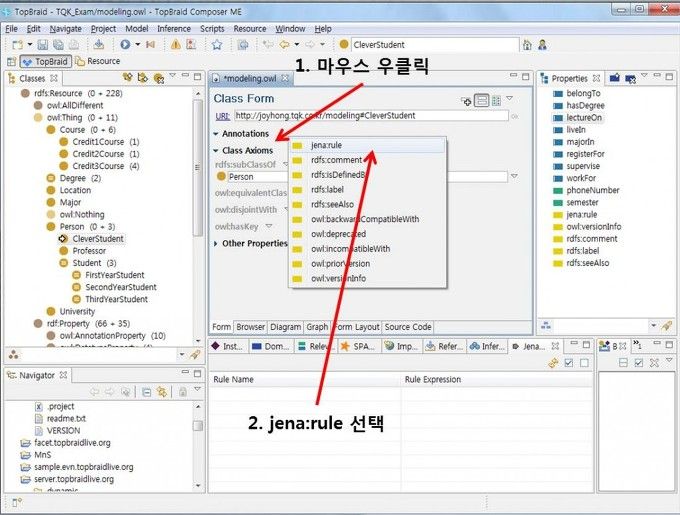Select phoneNumber in the Properties panel
The image size is (680, 515).
[592, 190]
